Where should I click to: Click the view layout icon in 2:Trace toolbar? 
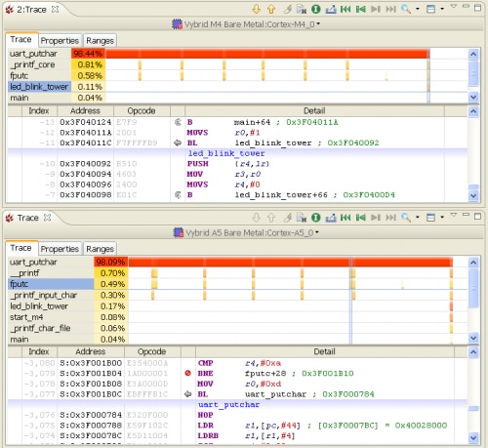tap(430, 9)
